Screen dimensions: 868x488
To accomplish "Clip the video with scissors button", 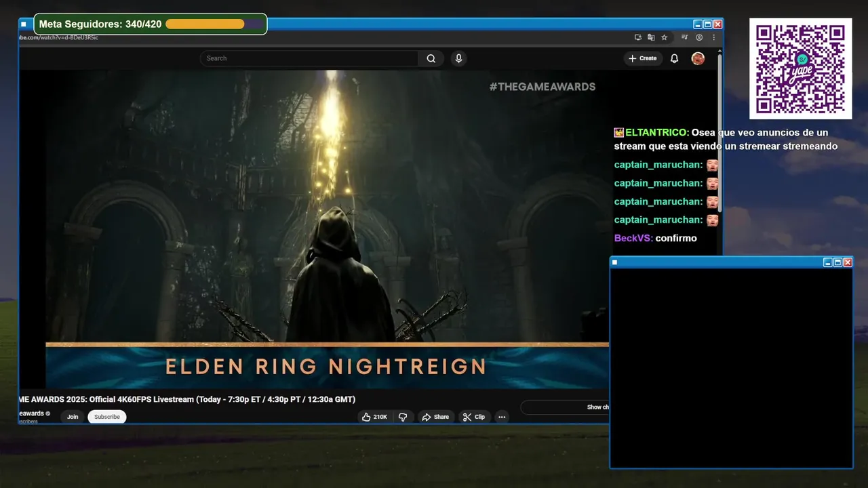I will (x=474, y=417).
